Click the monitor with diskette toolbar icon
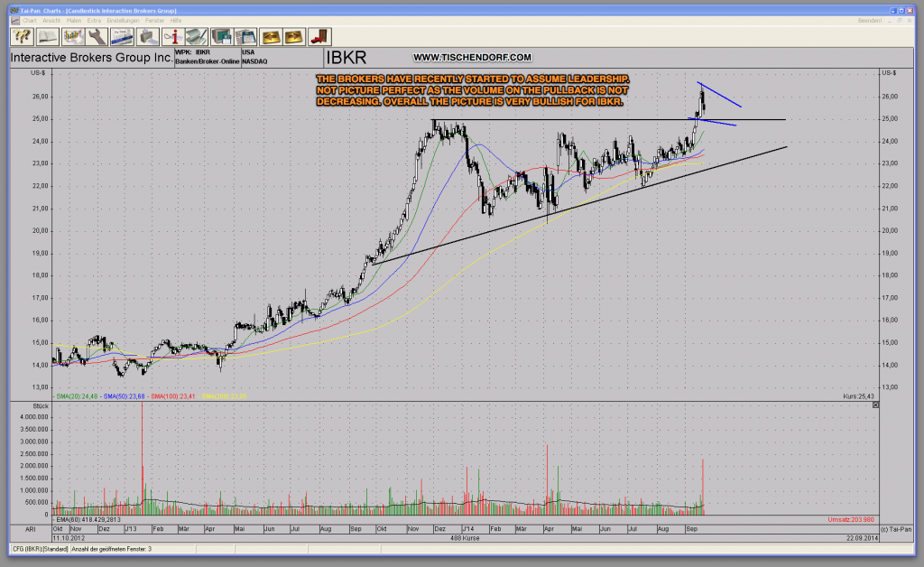924x567 pixels. (x=222, y=36)
